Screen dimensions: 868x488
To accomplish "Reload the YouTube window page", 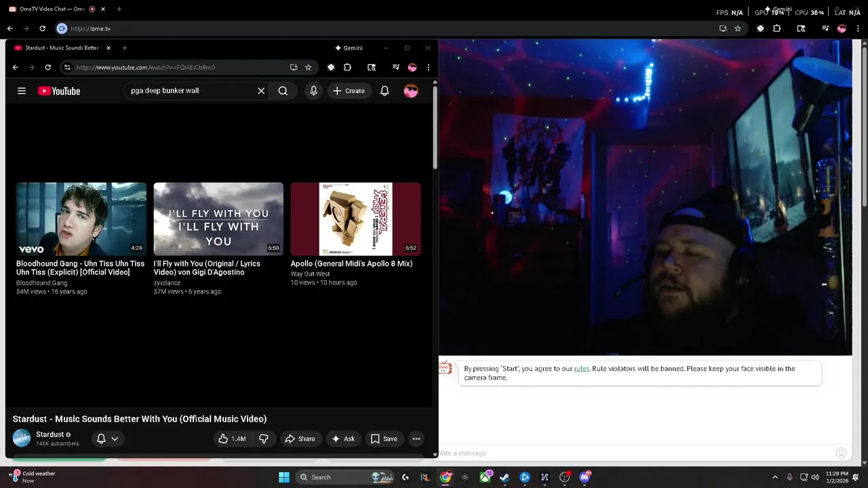I will point(47,67).
